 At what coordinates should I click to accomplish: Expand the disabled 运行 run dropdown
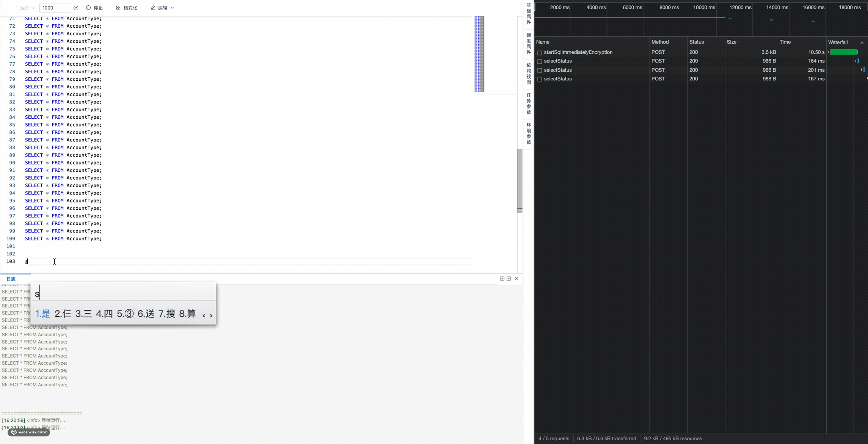click(x=33, y=8)
